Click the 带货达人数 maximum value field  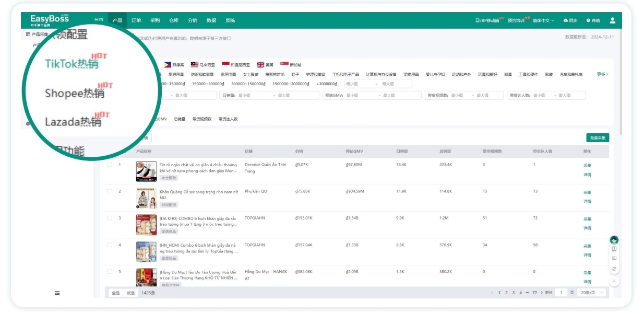[571, 95]
